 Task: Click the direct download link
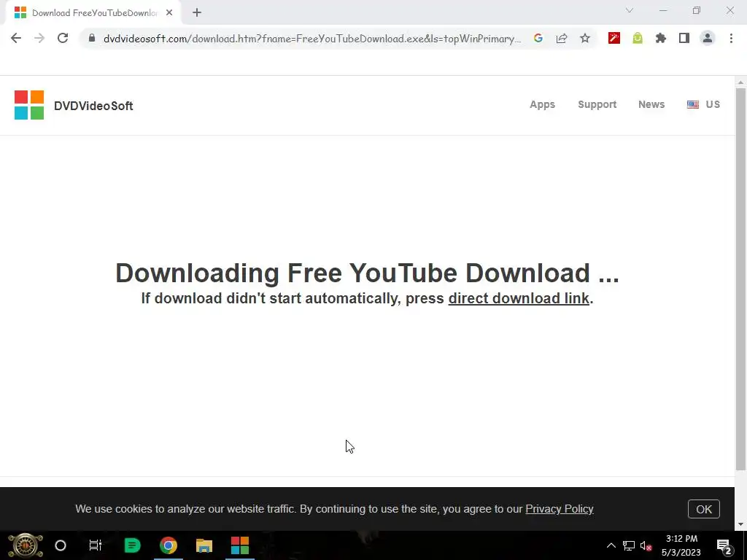click(x=519, y=298)
